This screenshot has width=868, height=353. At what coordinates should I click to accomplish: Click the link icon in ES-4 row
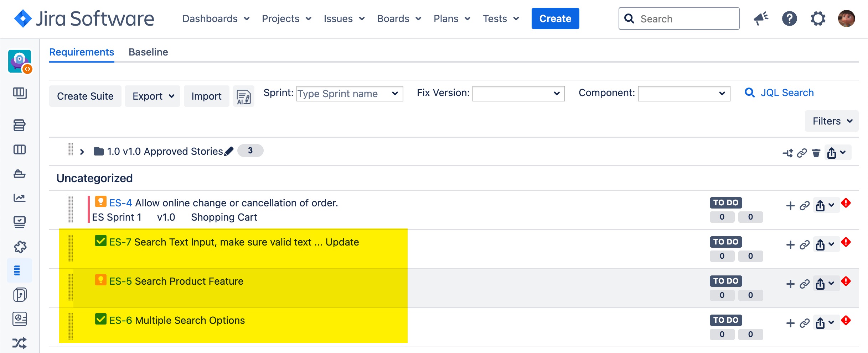click(805, 206)
